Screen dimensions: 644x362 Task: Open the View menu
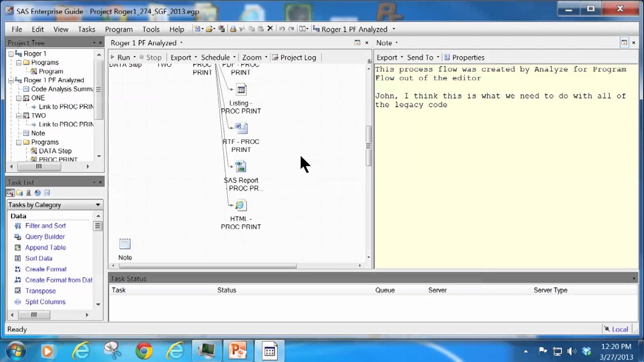tap(61, 29)
